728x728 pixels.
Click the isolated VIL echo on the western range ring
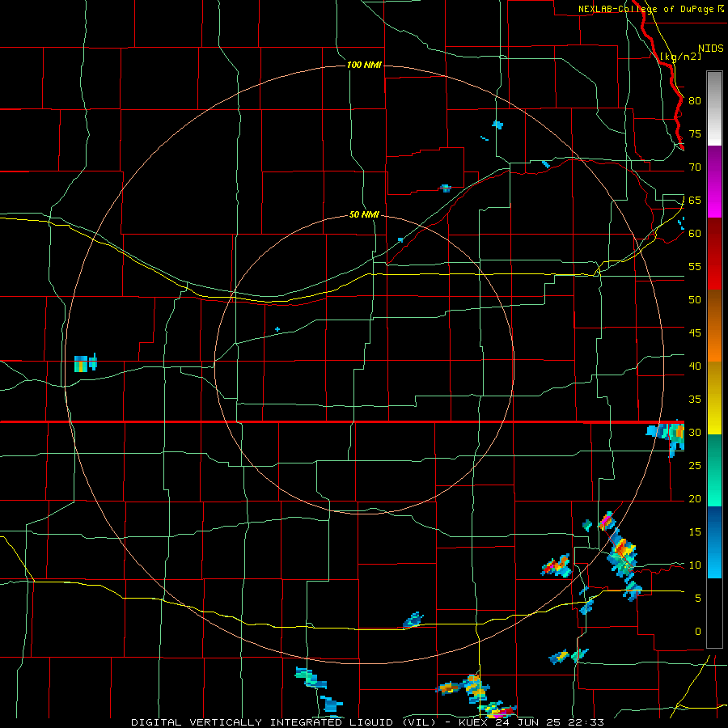[x=86, y=362]
